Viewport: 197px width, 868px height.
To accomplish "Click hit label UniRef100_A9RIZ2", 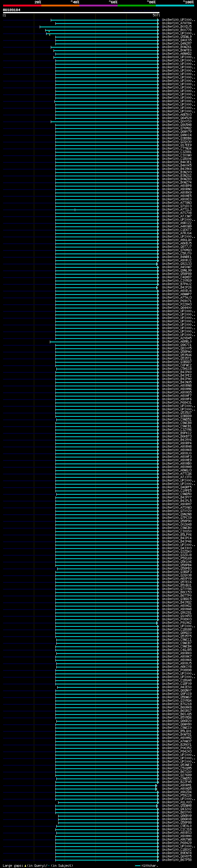I will click(x=176, y=223).
